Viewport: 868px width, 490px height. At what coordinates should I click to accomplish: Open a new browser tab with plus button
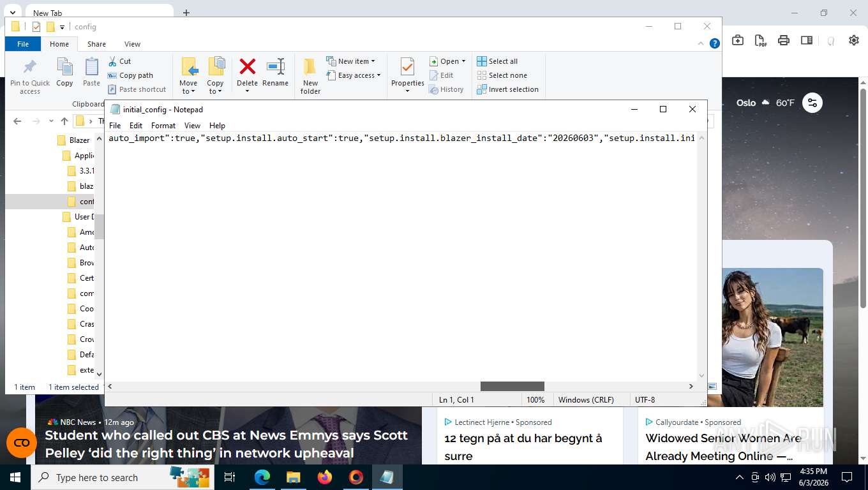[x=186, y=13]
